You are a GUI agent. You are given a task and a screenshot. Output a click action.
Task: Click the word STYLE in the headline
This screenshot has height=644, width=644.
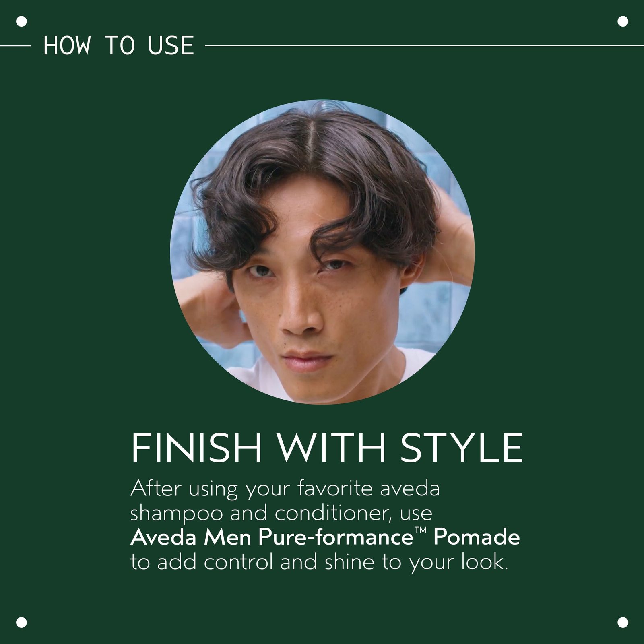point(461,448)
